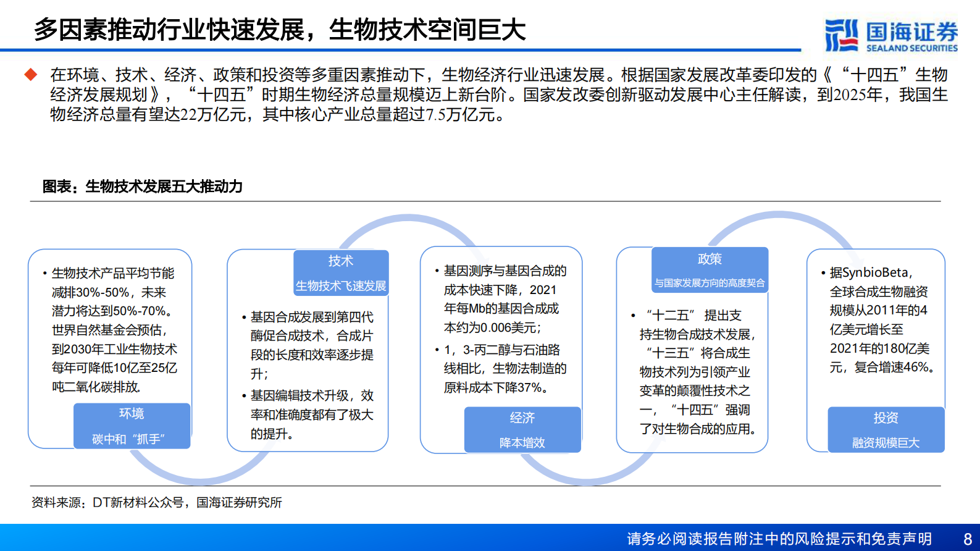Select paragraph line starting 在环境、技术、经济
Viewport: 980px width, 551px height.
point(499,75)
